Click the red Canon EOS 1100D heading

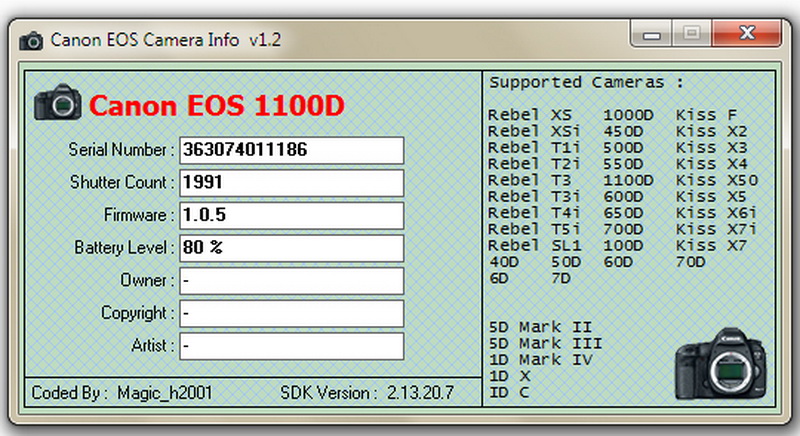point(216,105)
